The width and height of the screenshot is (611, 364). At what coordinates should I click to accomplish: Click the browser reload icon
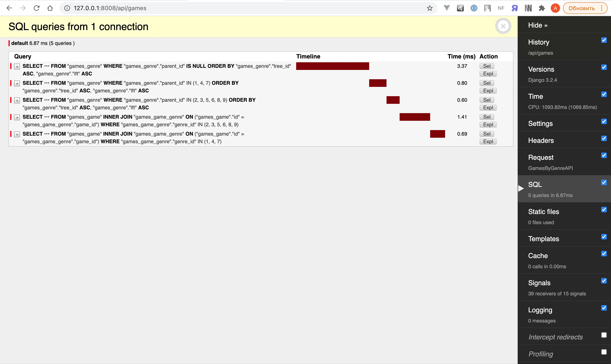coord(36,8)
